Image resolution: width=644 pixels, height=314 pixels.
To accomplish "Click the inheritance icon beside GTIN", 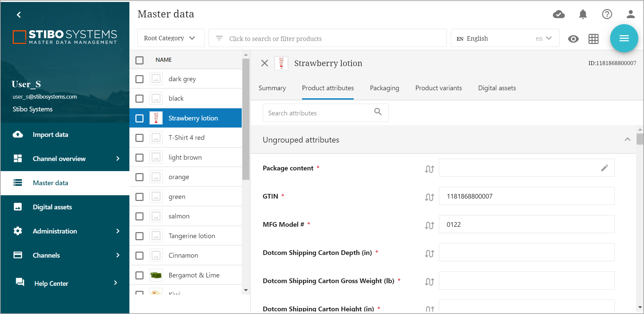I will [x=429, y=197].
